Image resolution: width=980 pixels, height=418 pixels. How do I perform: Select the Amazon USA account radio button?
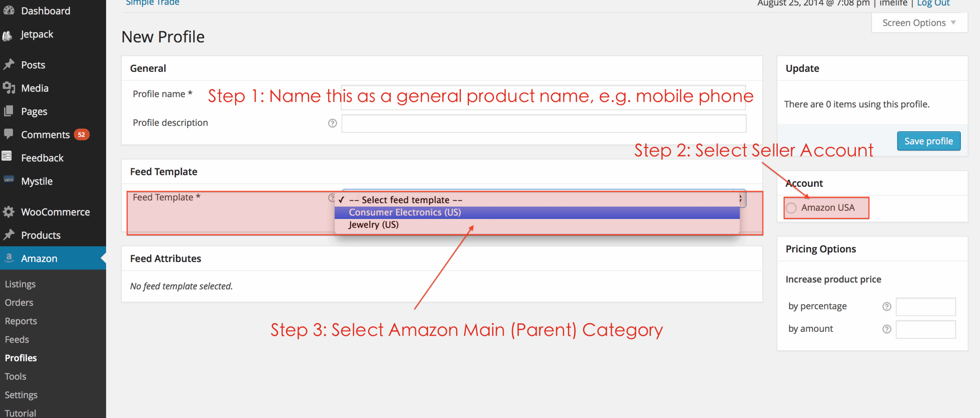(791, 208)
